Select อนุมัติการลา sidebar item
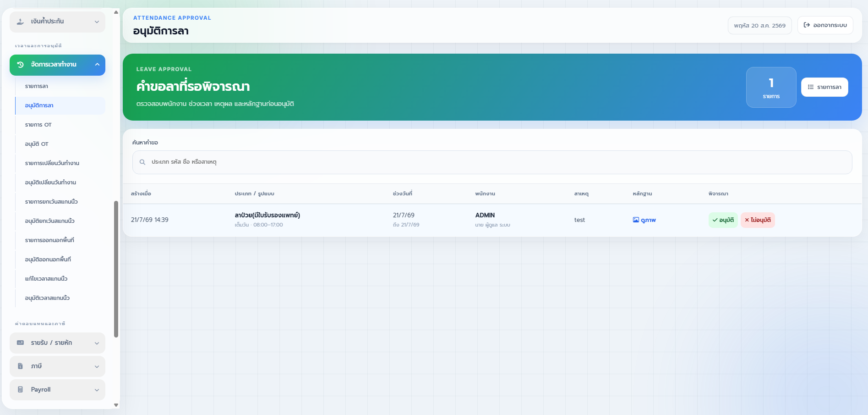 tap(60, 105)
